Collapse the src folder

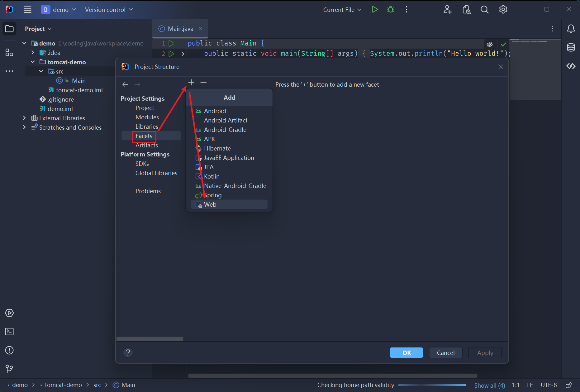point(41,71)
